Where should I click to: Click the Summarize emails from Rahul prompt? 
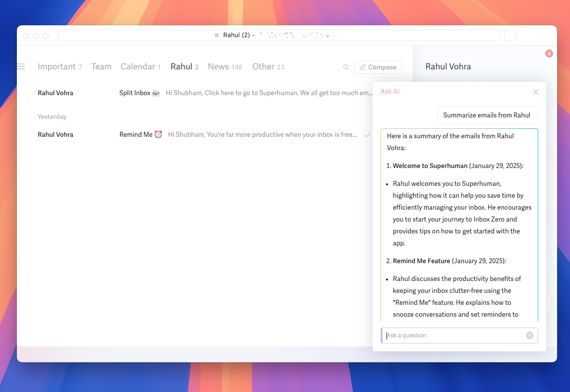pos(487,115)
